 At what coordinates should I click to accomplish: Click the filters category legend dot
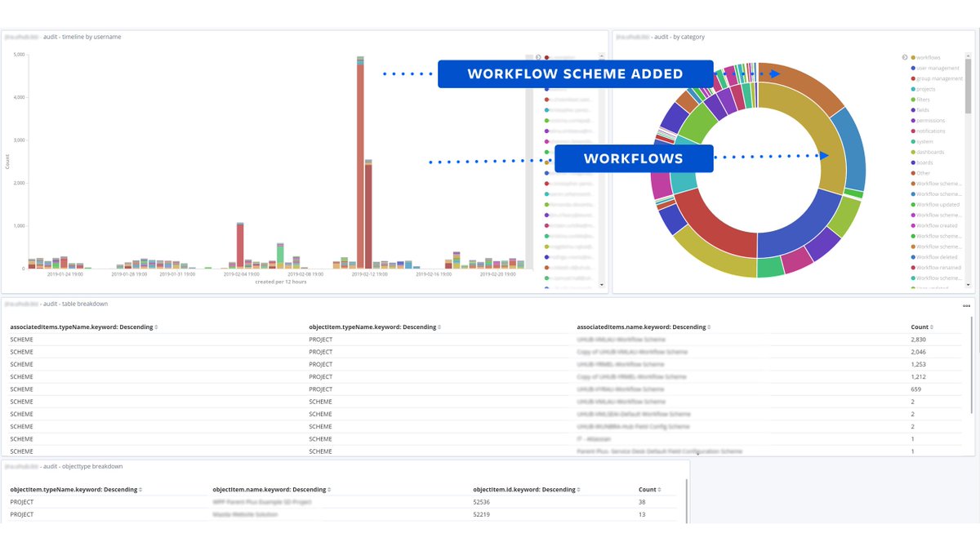point(914,100)
